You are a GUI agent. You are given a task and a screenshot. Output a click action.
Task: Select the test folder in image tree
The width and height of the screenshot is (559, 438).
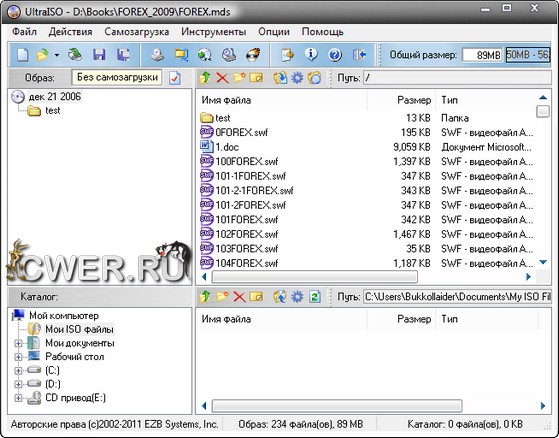[52, 110]
